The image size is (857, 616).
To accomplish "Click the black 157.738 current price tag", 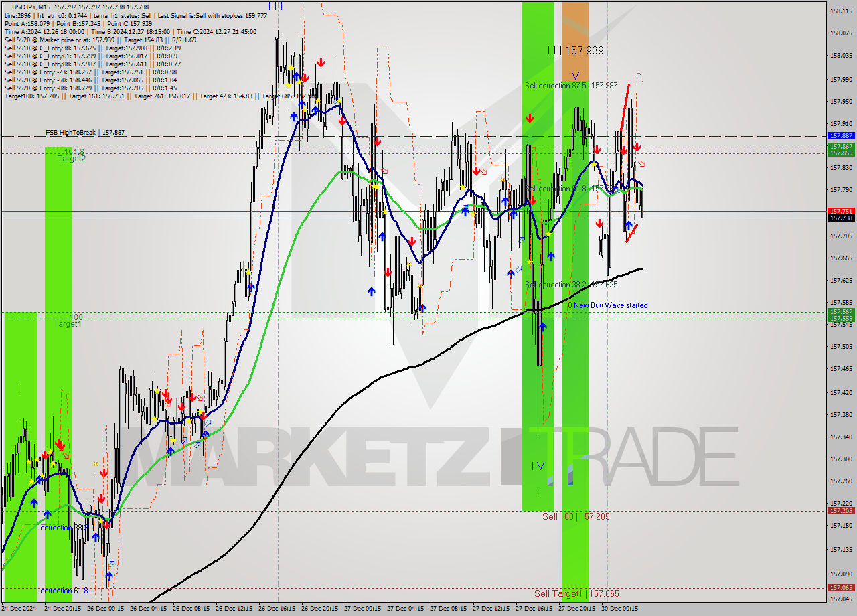I will 841,218.
